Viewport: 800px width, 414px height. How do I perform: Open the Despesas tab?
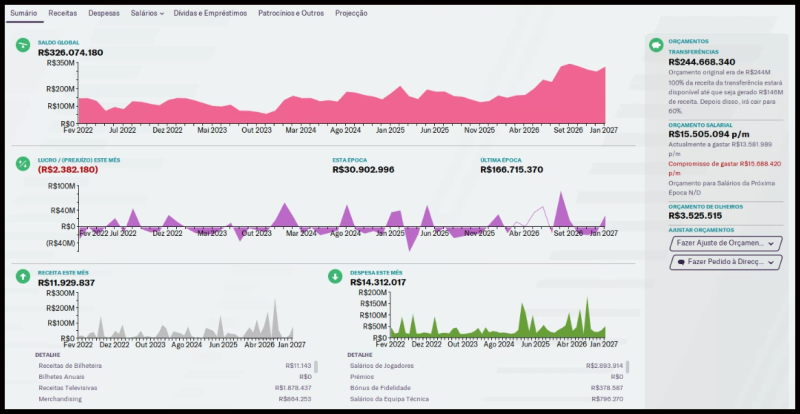(x=104, y=13)
